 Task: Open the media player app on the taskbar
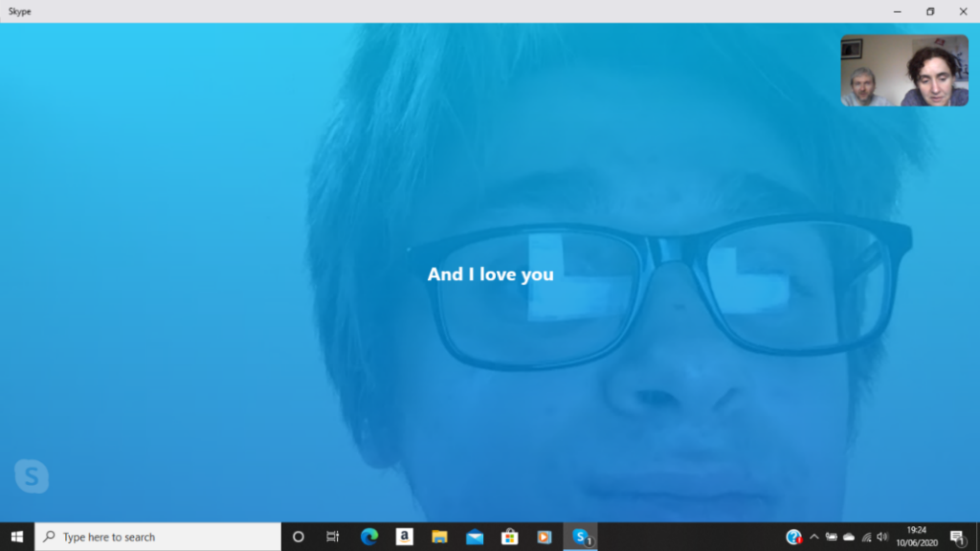coord(545,537)
